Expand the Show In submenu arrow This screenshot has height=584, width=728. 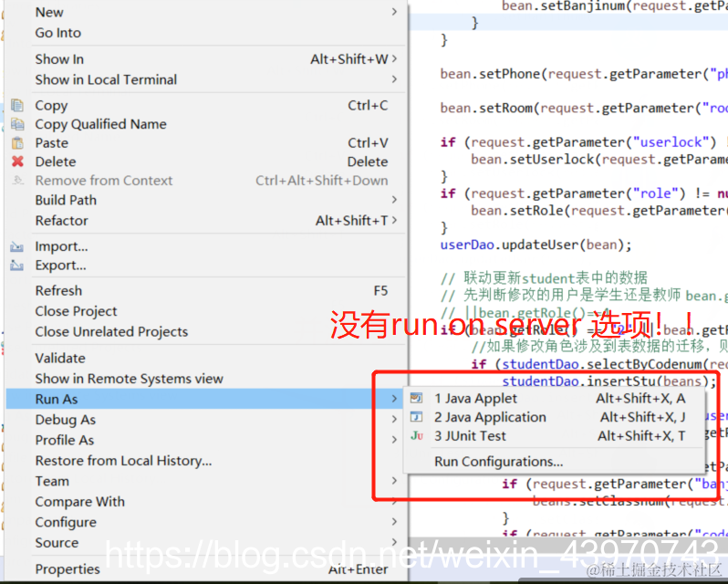point(394,59)
